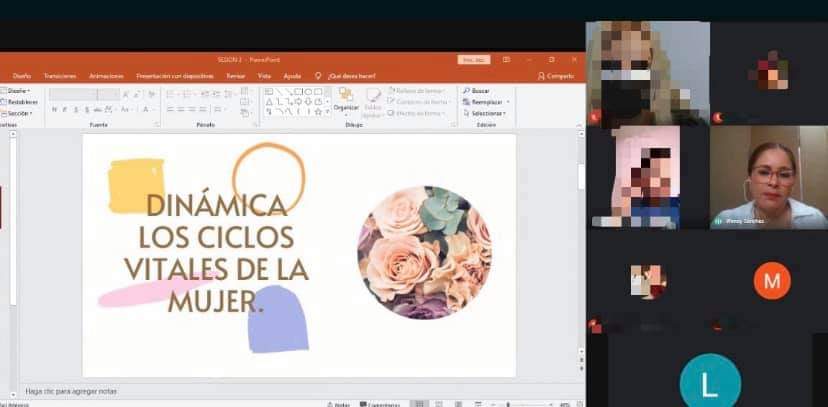
Task: Click the Compartir share button
Action: point(557,76)
